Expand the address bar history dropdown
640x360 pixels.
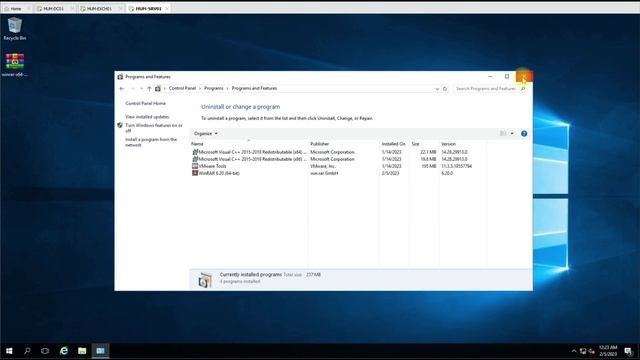437,89
